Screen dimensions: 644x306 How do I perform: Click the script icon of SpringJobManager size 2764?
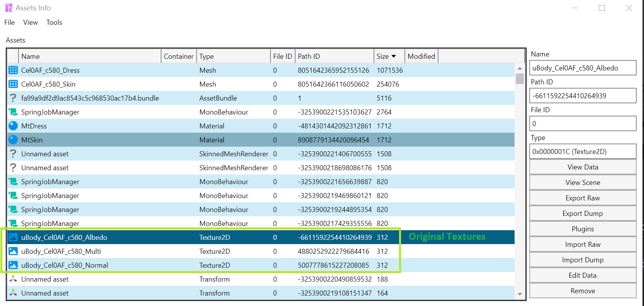tap(13, 112)
